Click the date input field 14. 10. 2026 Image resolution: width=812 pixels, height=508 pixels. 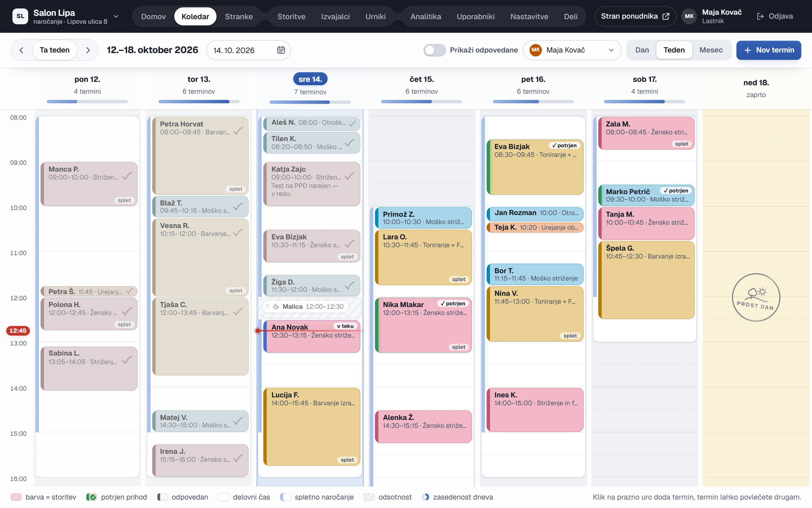pos(249,50)
